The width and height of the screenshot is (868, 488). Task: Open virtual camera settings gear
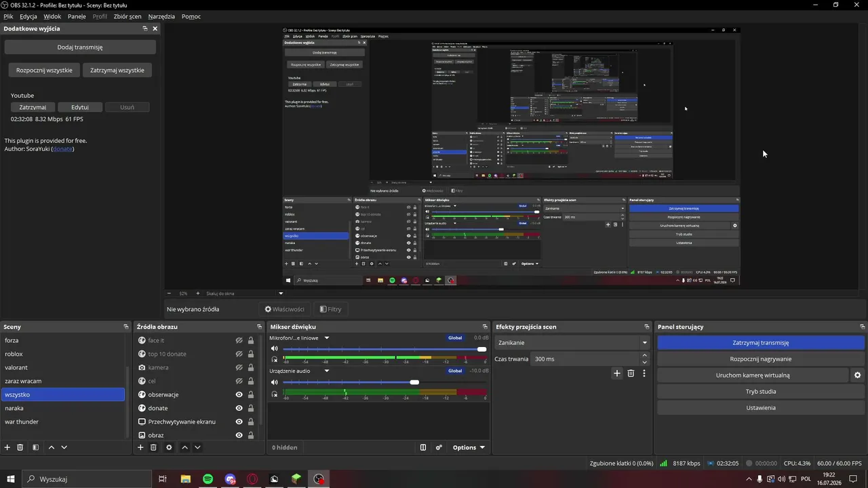coord(857,375)
